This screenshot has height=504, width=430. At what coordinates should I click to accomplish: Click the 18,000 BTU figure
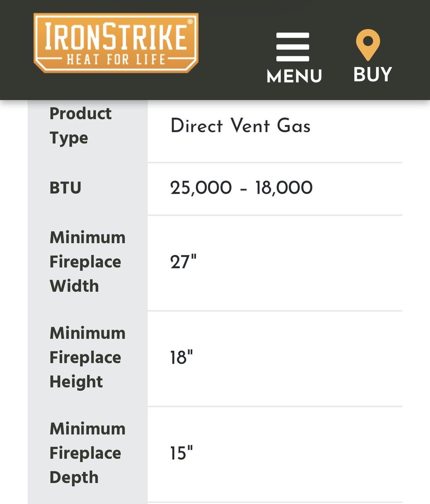pos(284,188)
